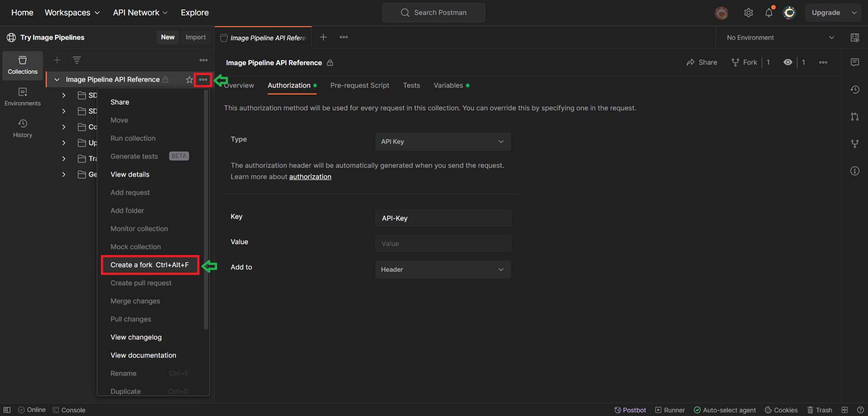Viewport: 868px width, 416px height.
Task: Click the Share button in collection header
Action: (702, 62)
